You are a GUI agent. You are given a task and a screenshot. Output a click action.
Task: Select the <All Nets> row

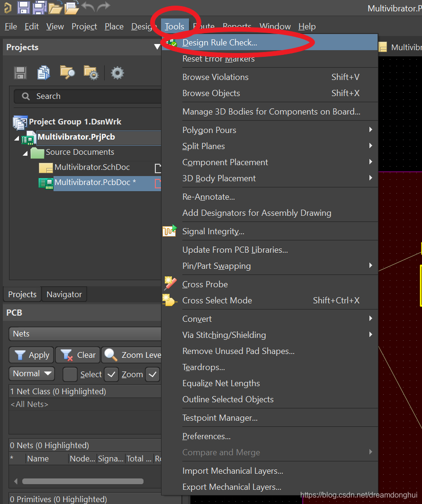click(x=85, y=404)
